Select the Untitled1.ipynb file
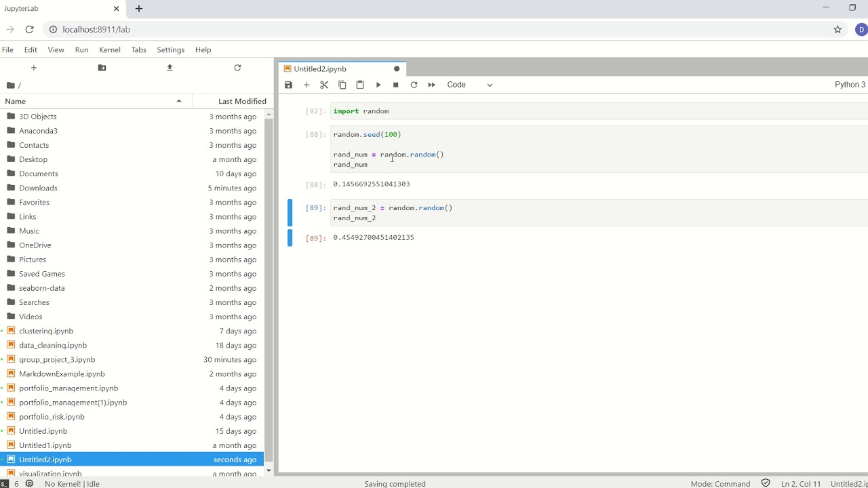The image size is (868, 488). [x=132, y=445]
